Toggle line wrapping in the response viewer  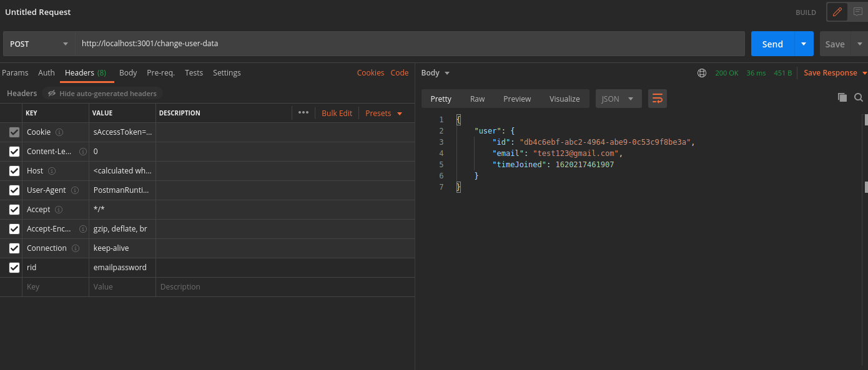click(x=657, y=98)
